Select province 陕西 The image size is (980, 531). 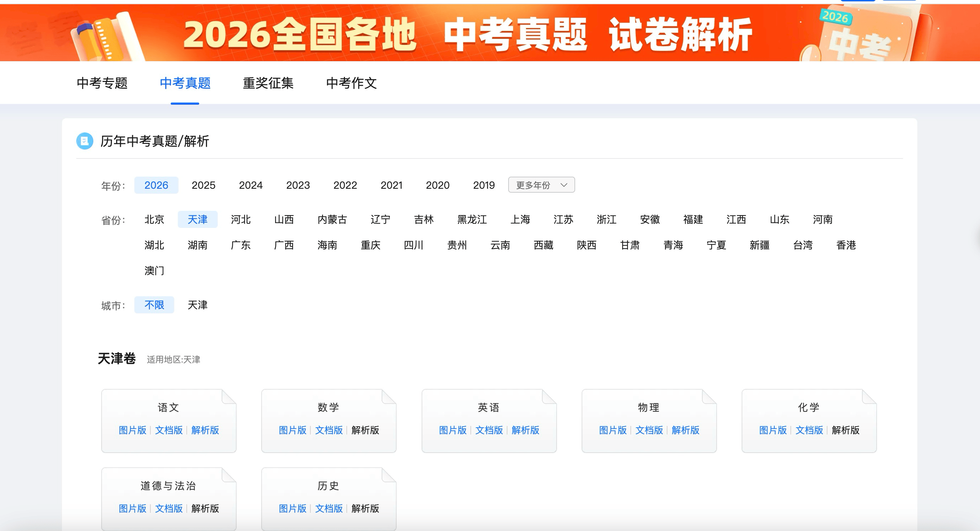tap(587, 245)
